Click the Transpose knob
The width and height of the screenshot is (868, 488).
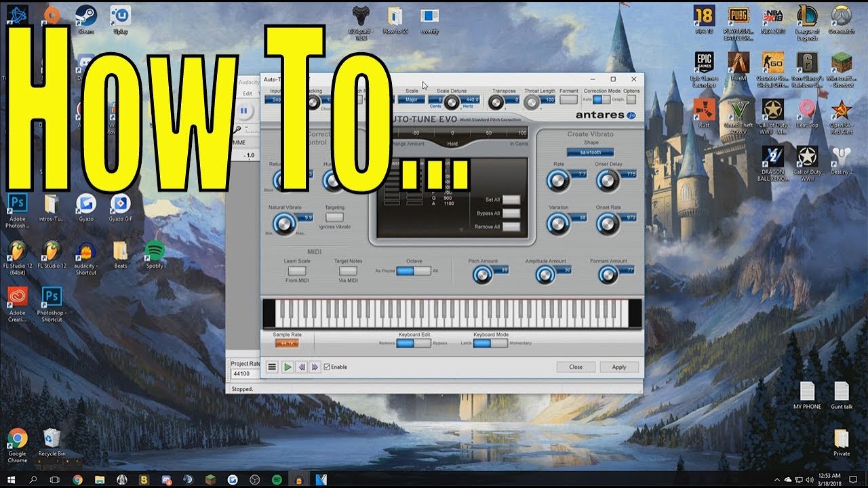(x=496, y=102)
